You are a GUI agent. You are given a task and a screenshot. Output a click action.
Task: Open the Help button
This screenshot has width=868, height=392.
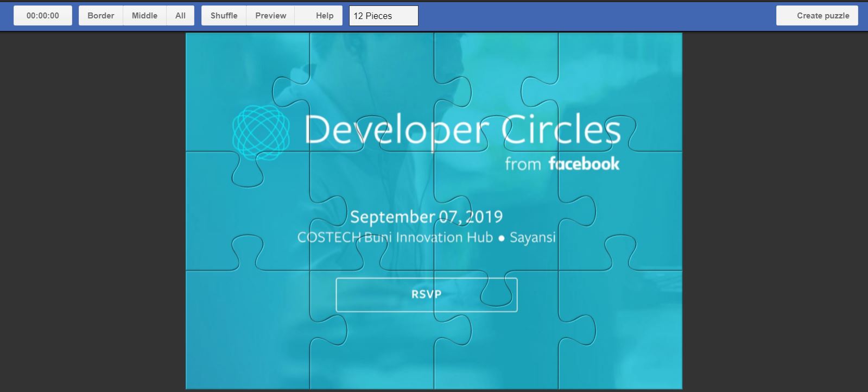point(319,16)
